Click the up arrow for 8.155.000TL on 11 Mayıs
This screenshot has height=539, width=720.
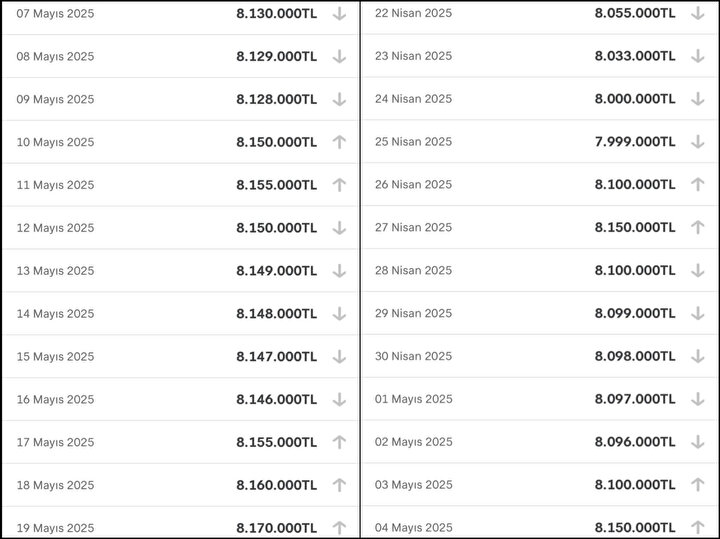(x=339, y=185)
